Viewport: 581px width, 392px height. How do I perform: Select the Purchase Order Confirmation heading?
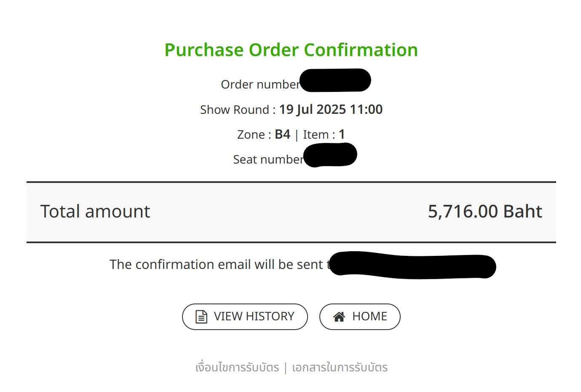point(291,50)
